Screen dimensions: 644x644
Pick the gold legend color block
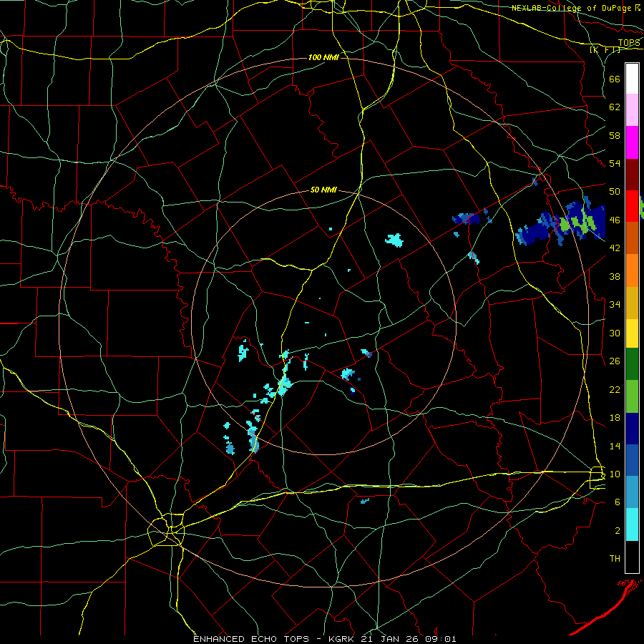[x=632, y=302]
